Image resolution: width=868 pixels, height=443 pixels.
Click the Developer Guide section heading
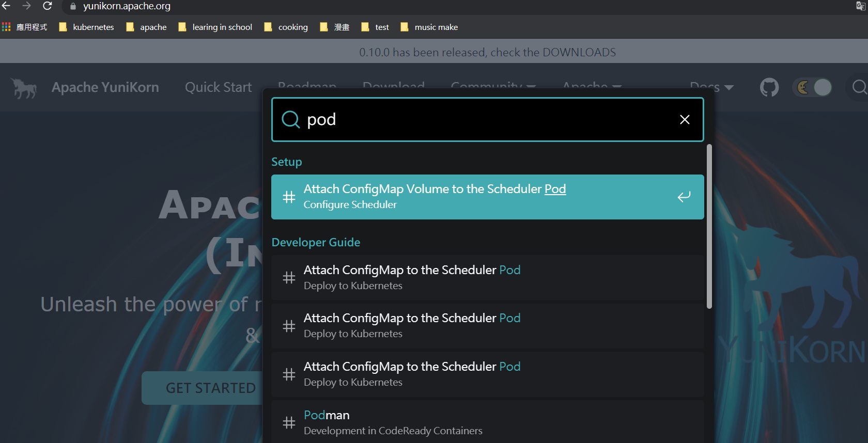click(x=316, y=242)
